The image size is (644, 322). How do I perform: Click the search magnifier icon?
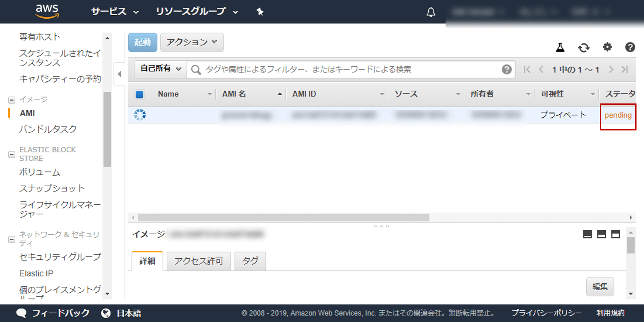196,70
